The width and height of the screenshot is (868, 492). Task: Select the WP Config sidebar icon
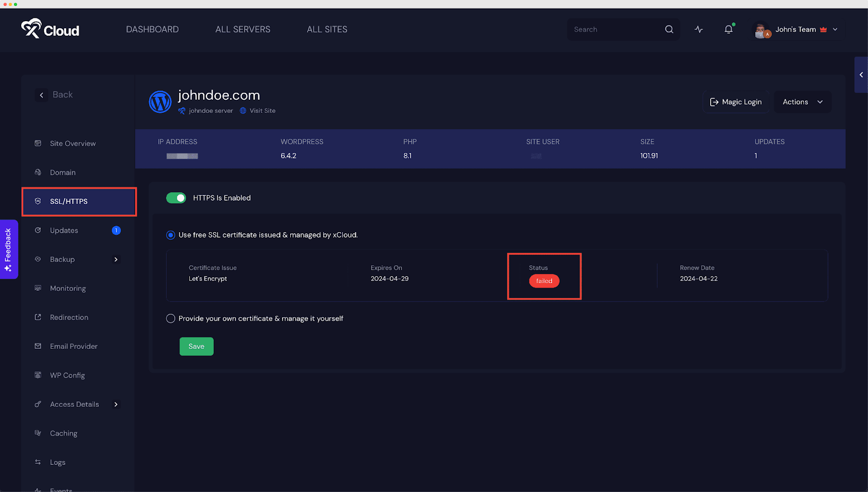(x=37, y=375)
